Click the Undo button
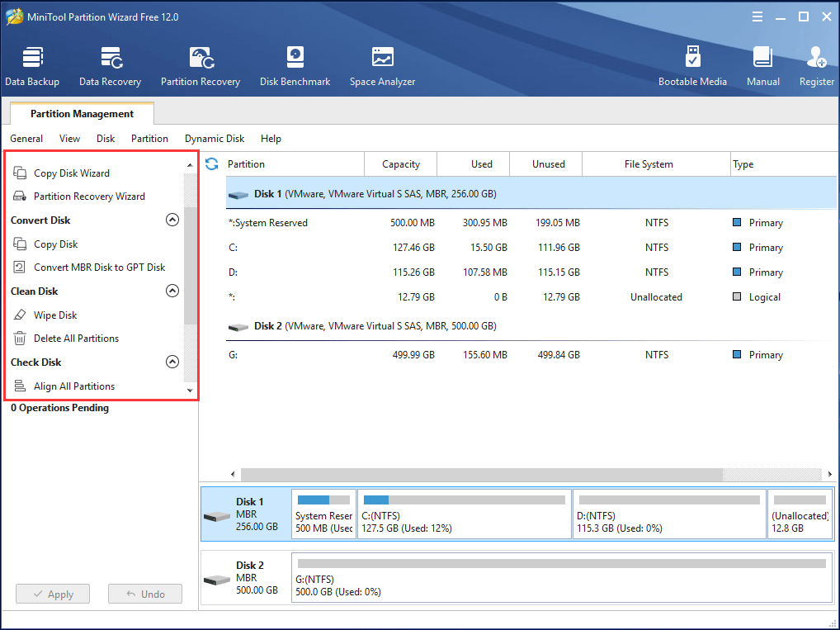 click(145, 594)
